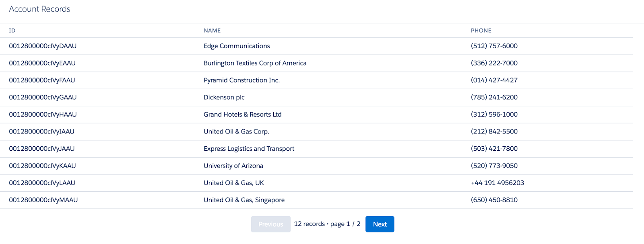Select Pyramid Construction Inc. row name

[x=242, y=80]
